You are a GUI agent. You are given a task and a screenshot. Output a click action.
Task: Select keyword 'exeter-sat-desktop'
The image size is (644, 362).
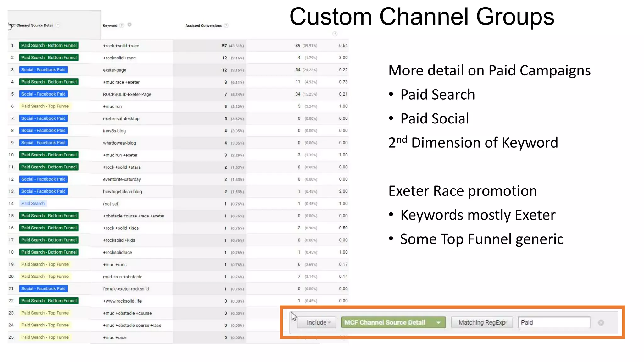[121, 119]
